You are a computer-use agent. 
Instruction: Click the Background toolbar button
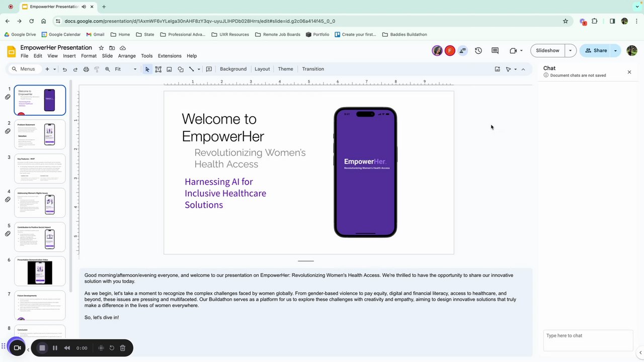[x=233, y=69]
